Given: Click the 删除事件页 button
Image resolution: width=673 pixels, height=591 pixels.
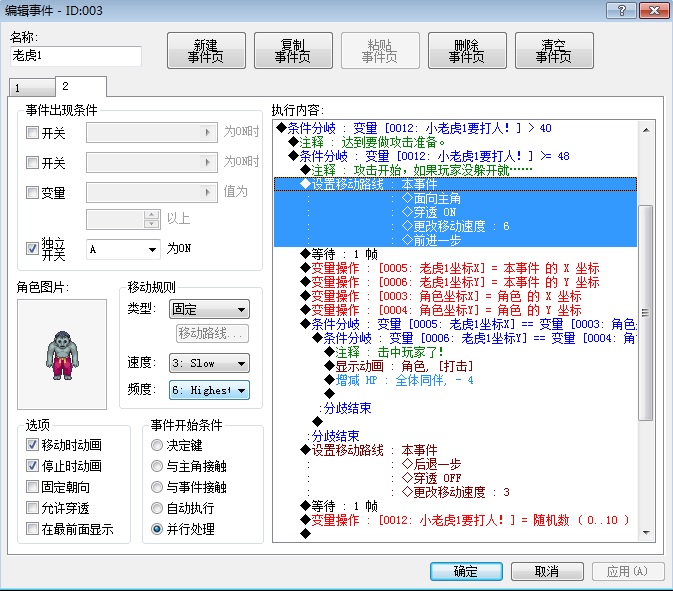Looking at the screenshot, I should (x=467, y=51).
